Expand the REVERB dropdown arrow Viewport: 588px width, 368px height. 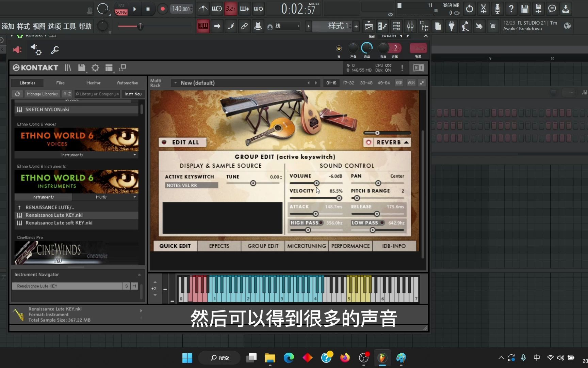click(406, 142)
